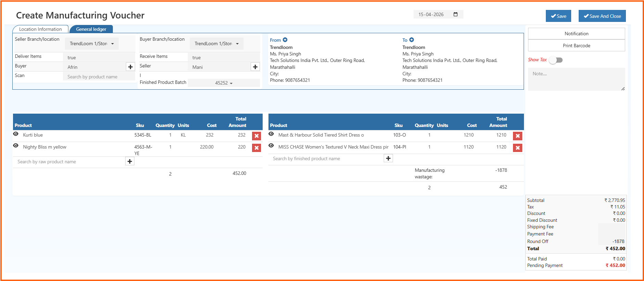Delete the Nighty Bliss m yellow row
Screen dimensions: 644x281
[x=256, y=148]
